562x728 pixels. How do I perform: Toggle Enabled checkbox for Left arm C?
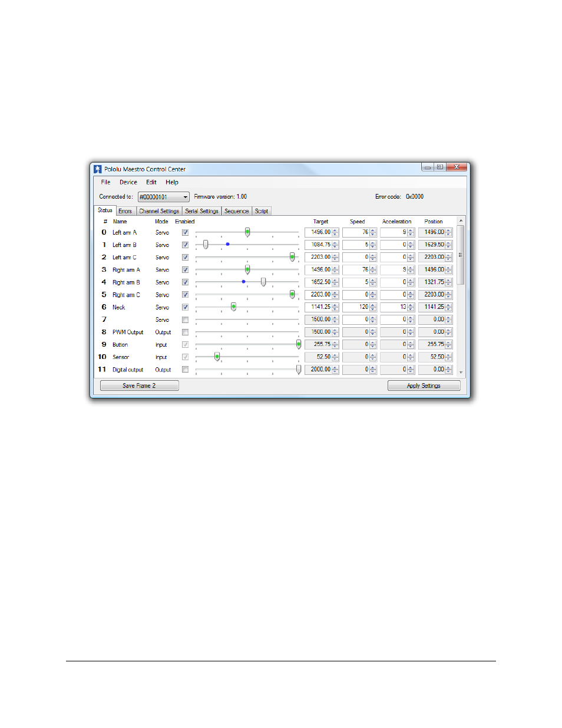pos(185,257)
